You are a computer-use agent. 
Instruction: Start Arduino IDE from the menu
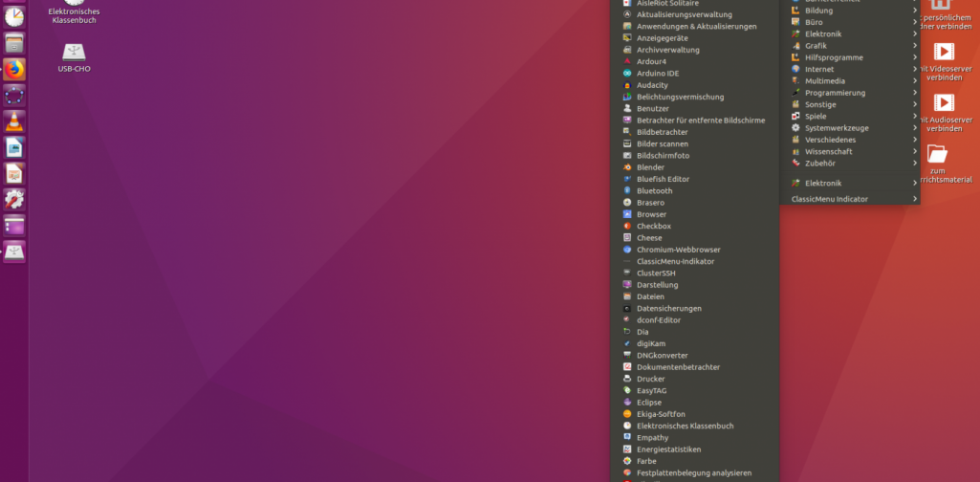[657, 74]
